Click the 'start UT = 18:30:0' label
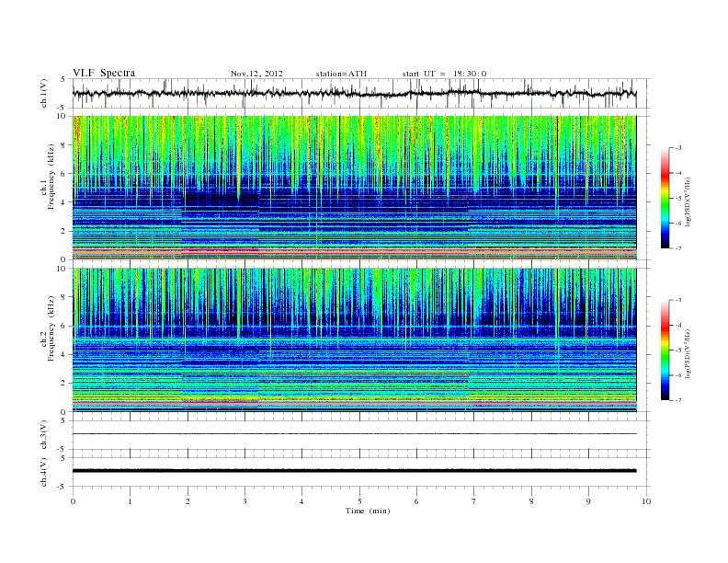Image resolution: width=728 pixels, height=563 pixels. point(444,74)
